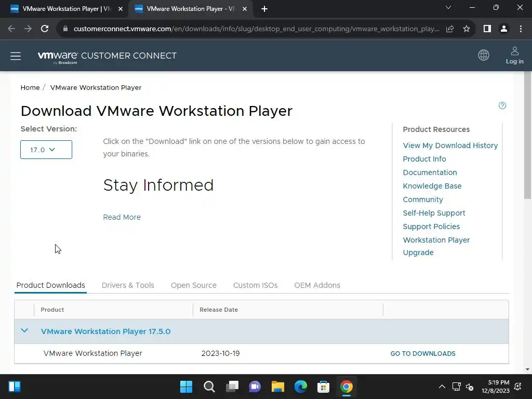The height and width of the screenshot is (399, 532).
Task: Click the page vertical scrollbar thumb
Action: tap(528, 135)
